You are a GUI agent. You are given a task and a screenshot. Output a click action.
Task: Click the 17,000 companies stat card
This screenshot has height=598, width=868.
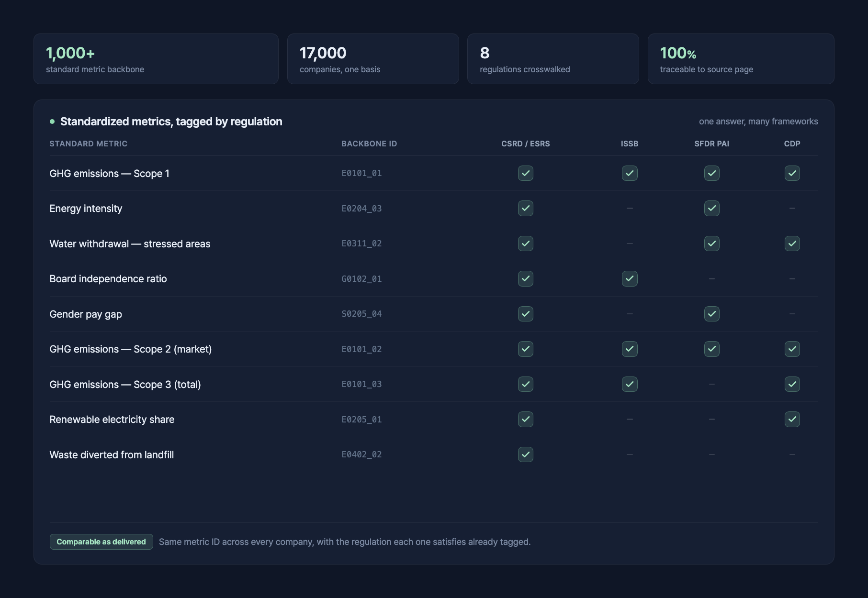click(373, 59)
